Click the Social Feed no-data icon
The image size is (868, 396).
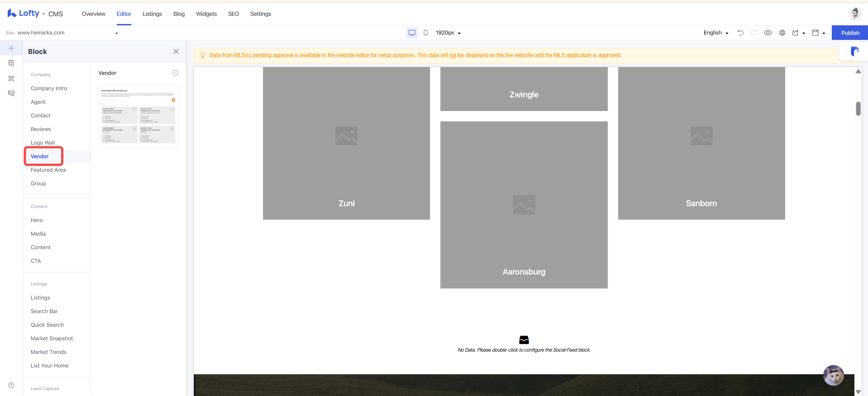coord(524,340)
